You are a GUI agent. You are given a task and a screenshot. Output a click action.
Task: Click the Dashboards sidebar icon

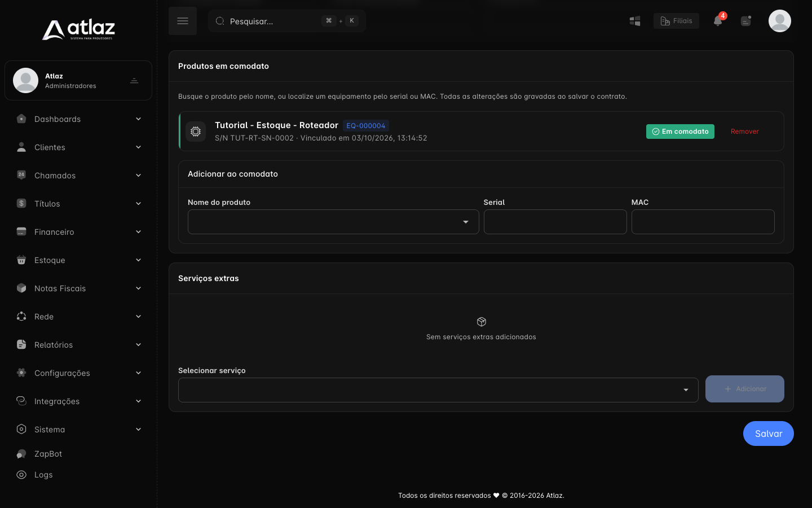21,119
